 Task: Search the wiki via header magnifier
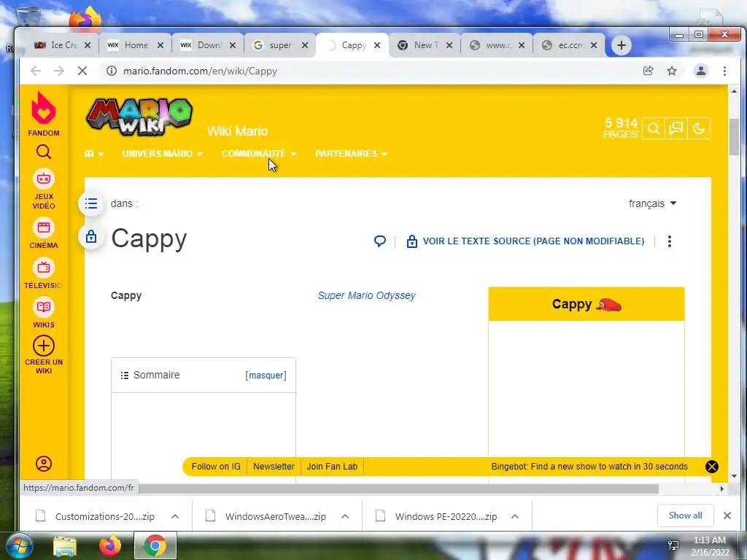click(653, 128)
